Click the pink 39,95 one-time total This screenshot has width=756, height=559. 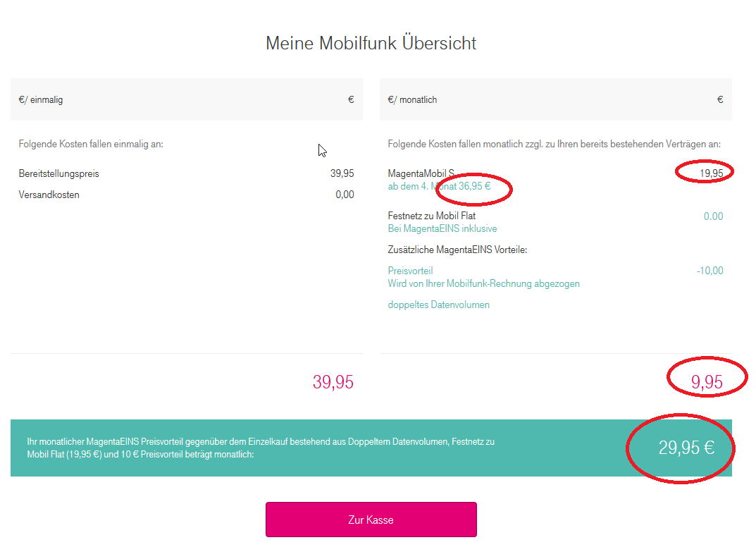333,382
